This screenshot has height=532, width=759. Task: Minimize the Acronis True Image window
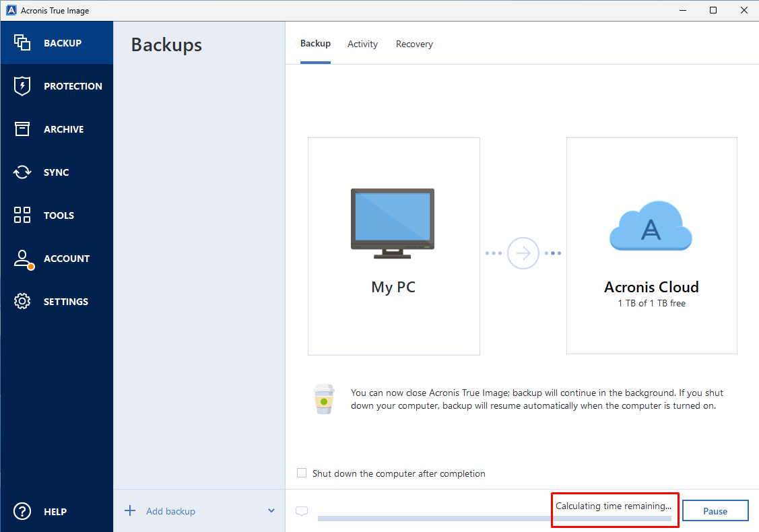pos(683,10)
